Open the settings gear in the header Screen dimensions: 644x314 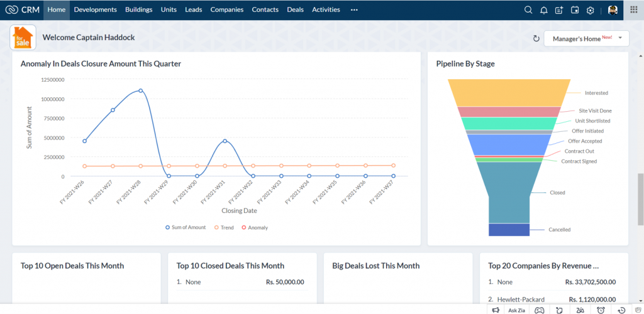[x=590, y=10]
